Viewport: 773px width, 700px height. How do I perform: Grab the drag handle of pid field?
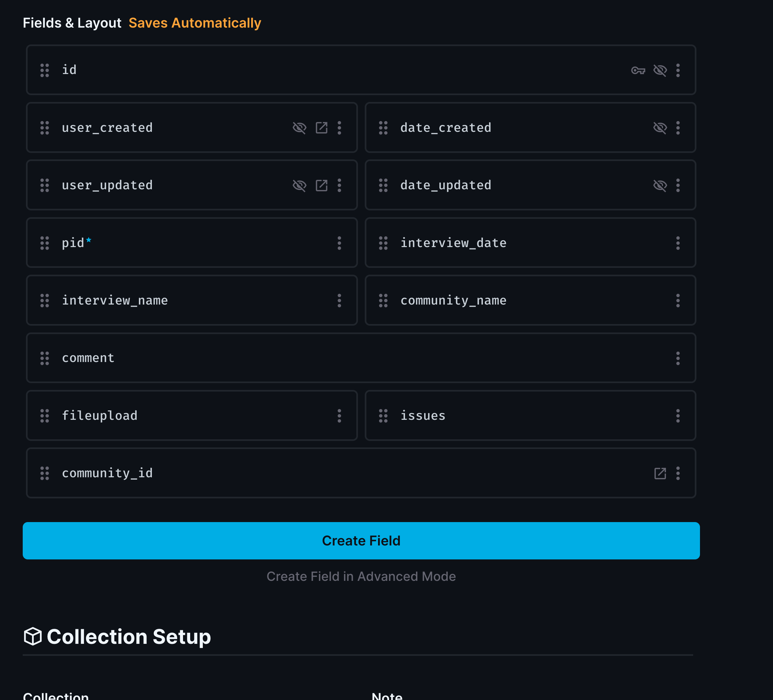tap(44, 243)
